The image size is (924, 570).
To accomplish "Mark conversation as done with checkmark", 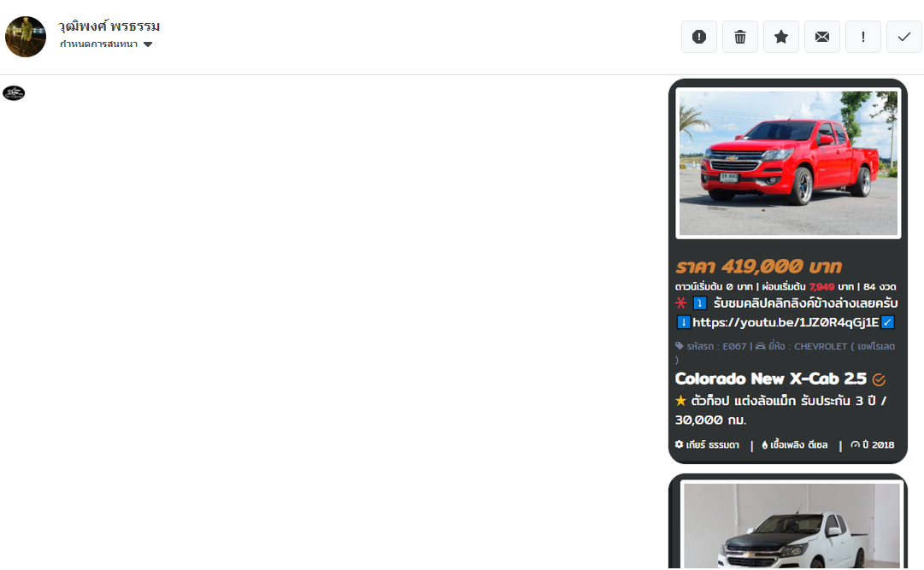I will coord(904,37).
